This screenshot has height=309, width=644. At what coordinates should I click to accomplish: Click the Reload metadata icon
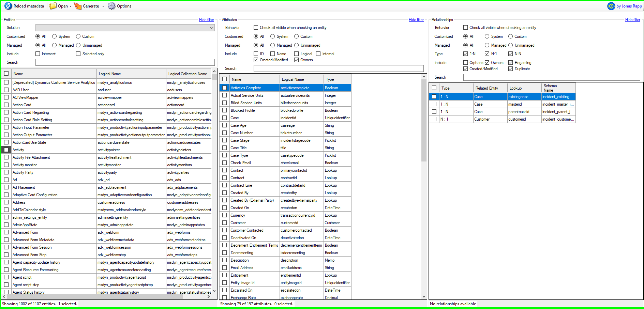pos(8,6)
